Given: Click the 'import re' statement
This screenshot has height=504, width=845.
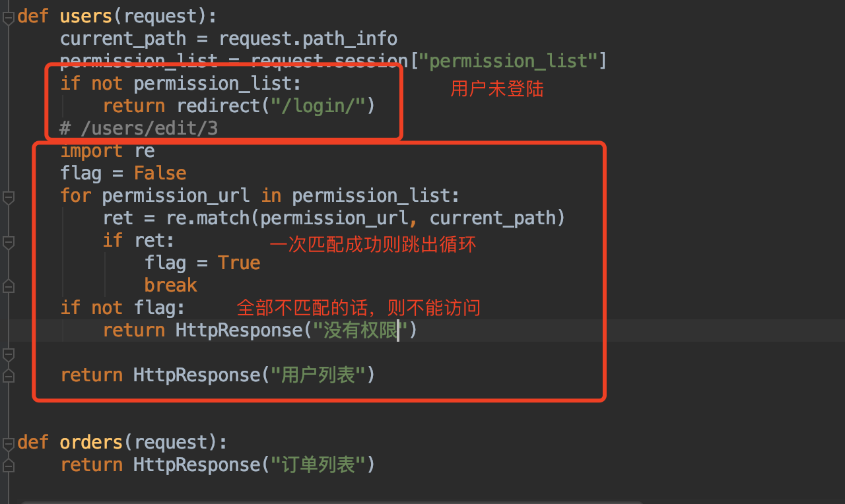Looking at the screenshot, I should pos(107,151).
